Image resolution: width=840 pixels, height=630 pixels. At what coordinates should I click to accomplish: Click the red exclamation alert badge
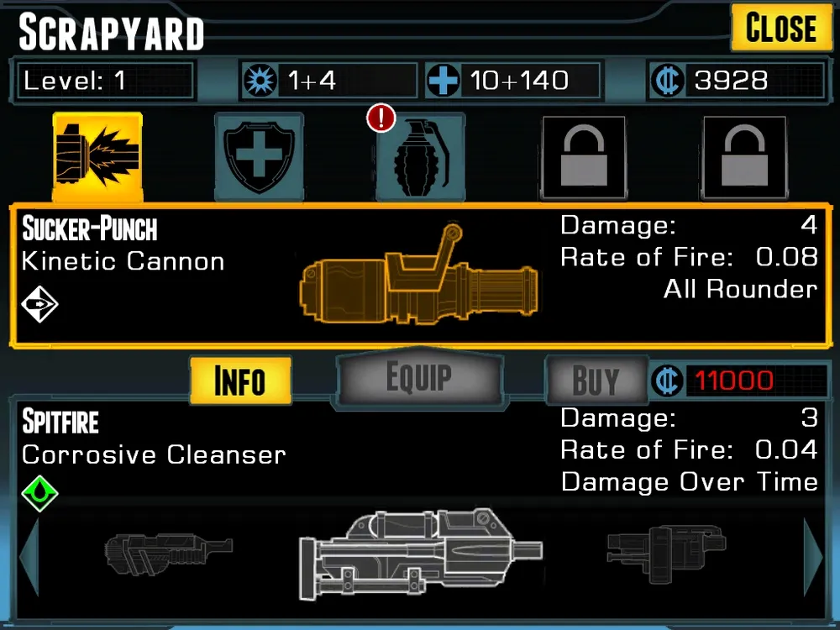(381, 118)
